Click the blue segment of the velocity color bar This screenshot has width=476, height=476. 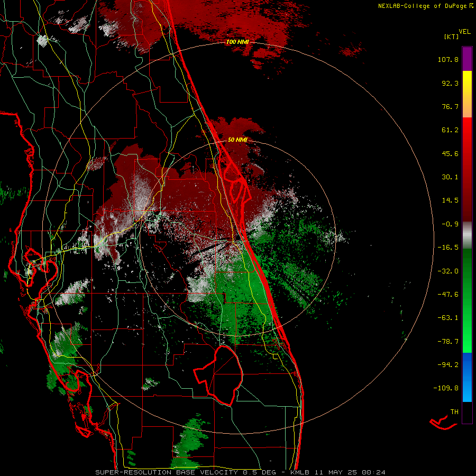pos(467,377)
